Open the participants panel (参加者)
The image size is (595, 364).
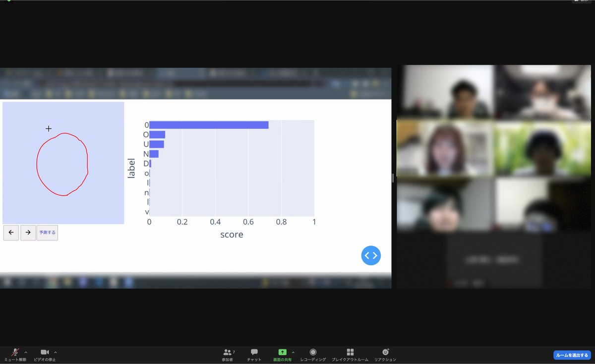click(x=228, y=355)
